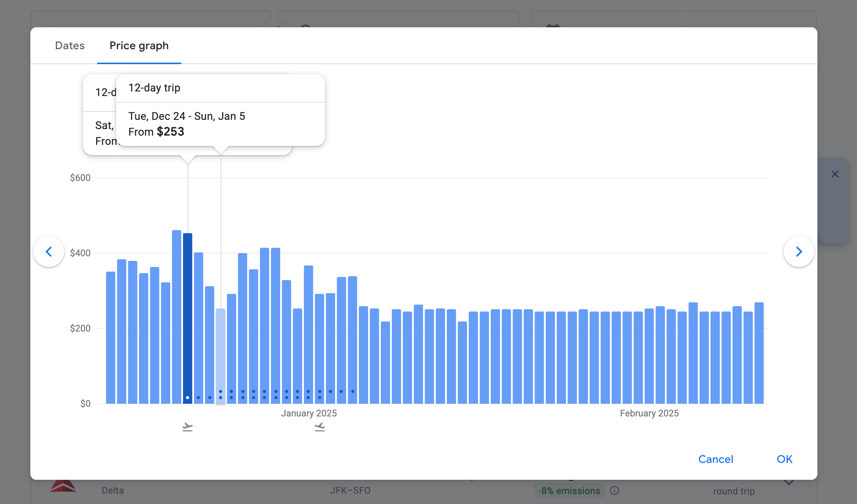Image resolution: width=857 pixels, height=504 pixels.
Task: Click the X icon on the right side panel
Action: coord(835,174)
